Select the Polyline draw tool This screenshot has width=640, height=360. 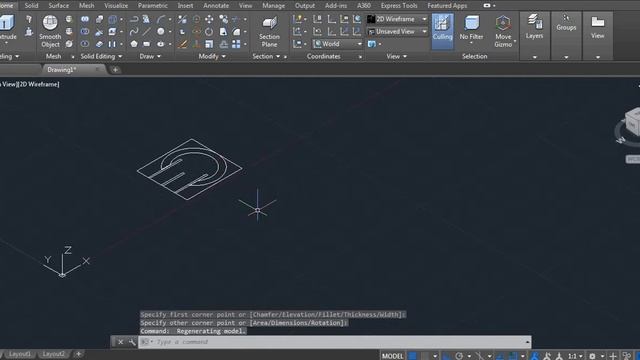pos(134,19)
